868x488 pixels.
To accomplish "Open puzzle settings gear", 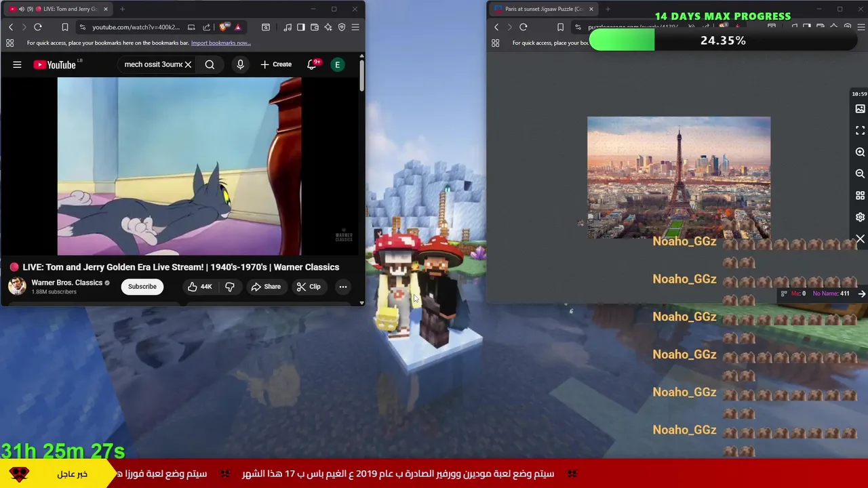I will tap(860, 217).
